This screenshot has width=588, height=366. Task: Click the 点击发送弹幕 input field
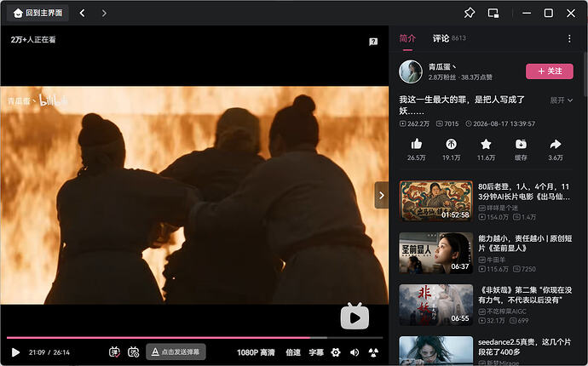(176, 352)
